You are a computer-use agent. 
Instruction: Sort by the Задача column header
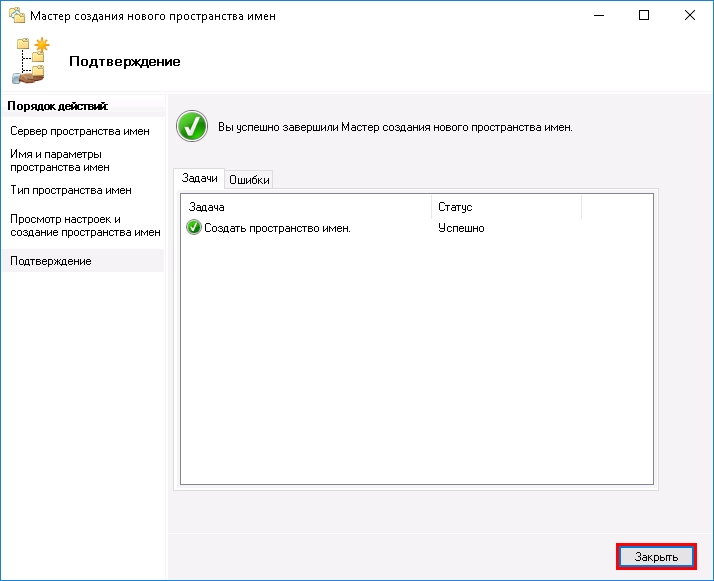point(306,206)
